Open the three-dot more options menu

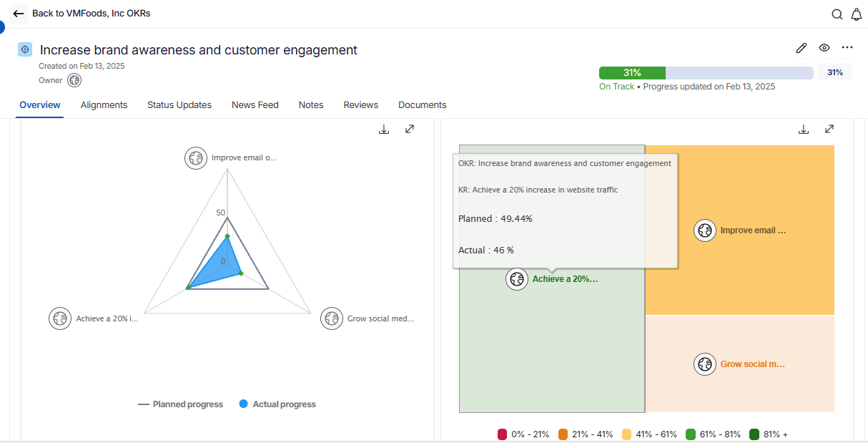coord(847,48)
